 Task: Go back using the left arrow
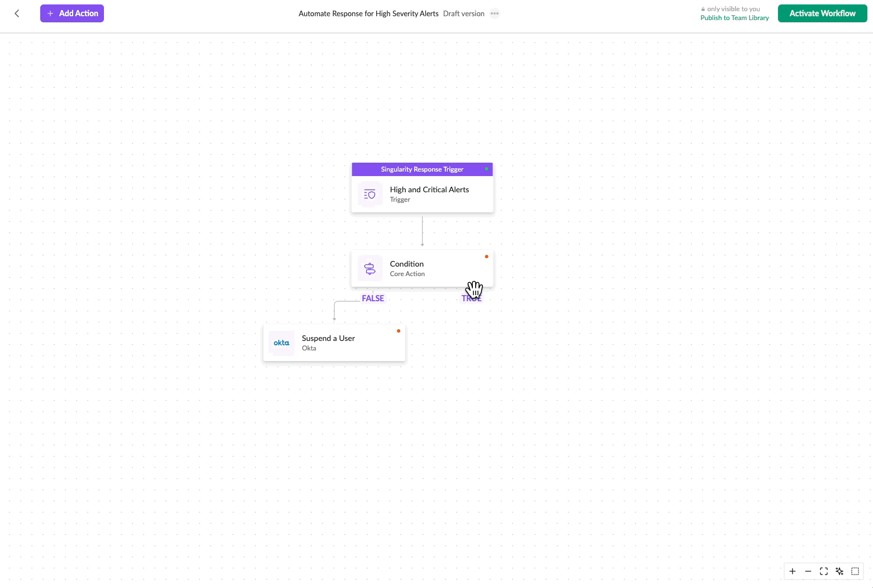(17, 13)
